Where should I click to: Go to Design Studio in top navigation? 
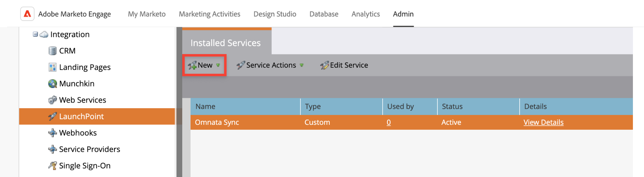275,14
